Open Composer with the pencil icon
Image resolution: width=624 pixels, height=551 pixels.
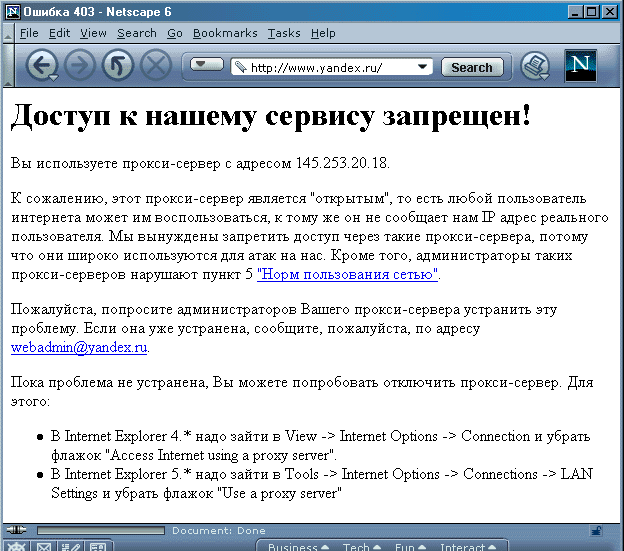pos(71,547)
